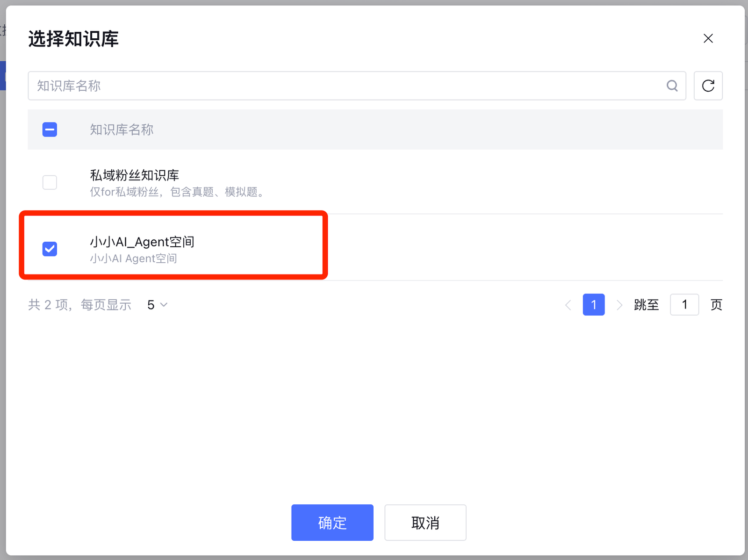Image resolution: width=748 pixels, height=560 pixels.
Task: Go to the next page arrow
Action: (x=619, y=305)
